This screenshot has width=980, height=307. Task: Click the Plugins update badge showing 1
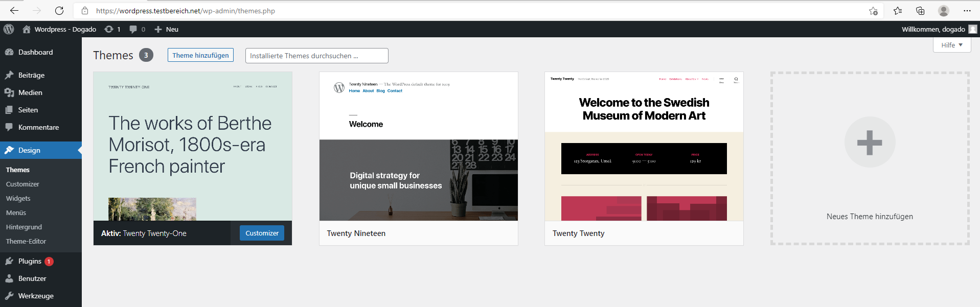click(49, 261)
